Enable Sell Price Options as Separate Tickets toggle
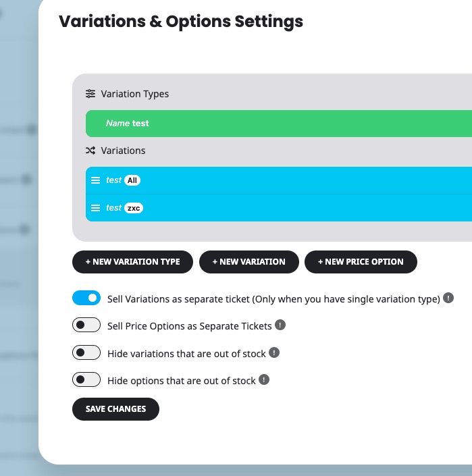472x476 pixels. pyautogui.click(x=86, y=325)
